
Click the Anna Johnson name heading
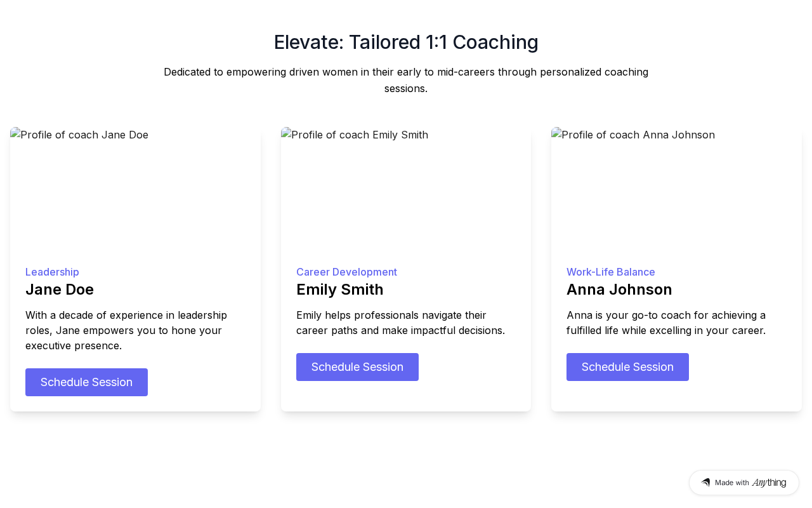pos(619,290)
